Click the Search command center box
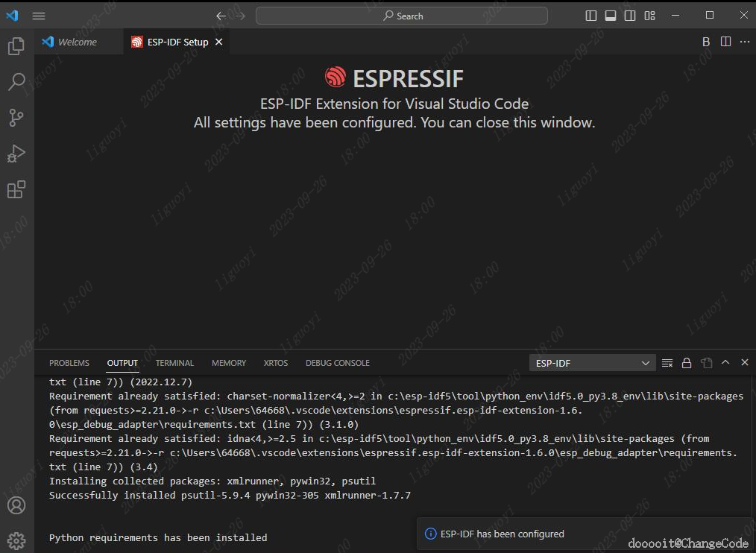756x553 pixels. (x=402, y=16)
